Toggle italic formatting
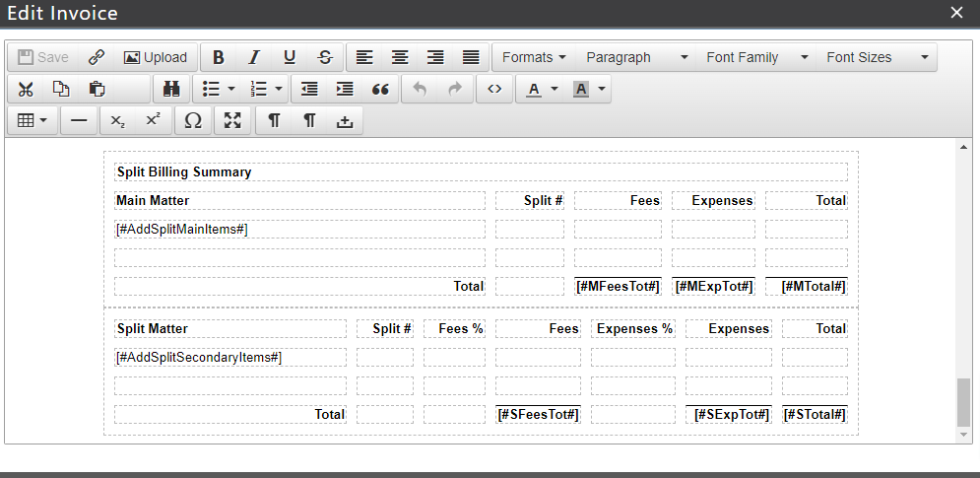Image resolution: width=980 pixels, height=478 pixels. pos(254,57)
